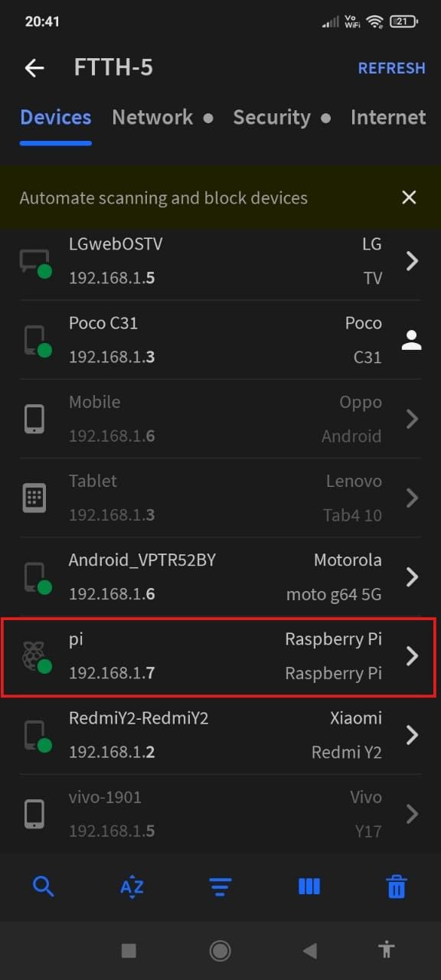Select the Raspberry Pi logo device icon
The image size is (441, 980).
35,656
